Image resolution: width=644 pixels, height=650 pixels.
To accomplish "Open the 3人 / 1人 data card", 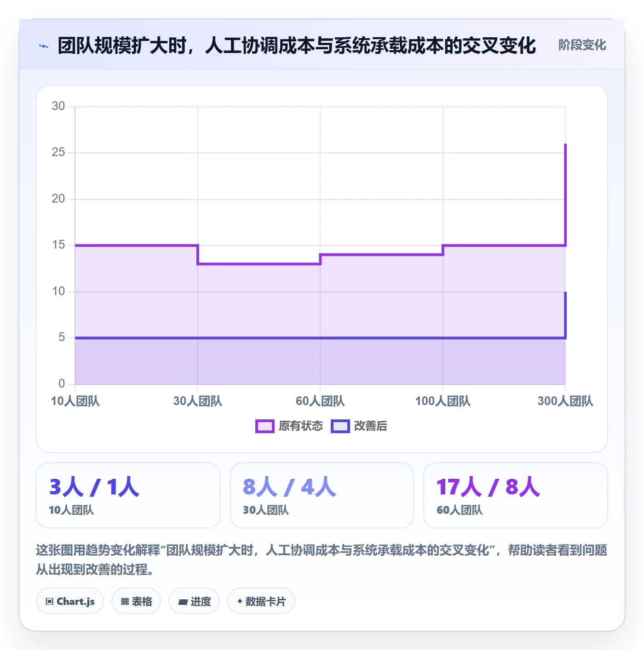I will coord(128,495).
